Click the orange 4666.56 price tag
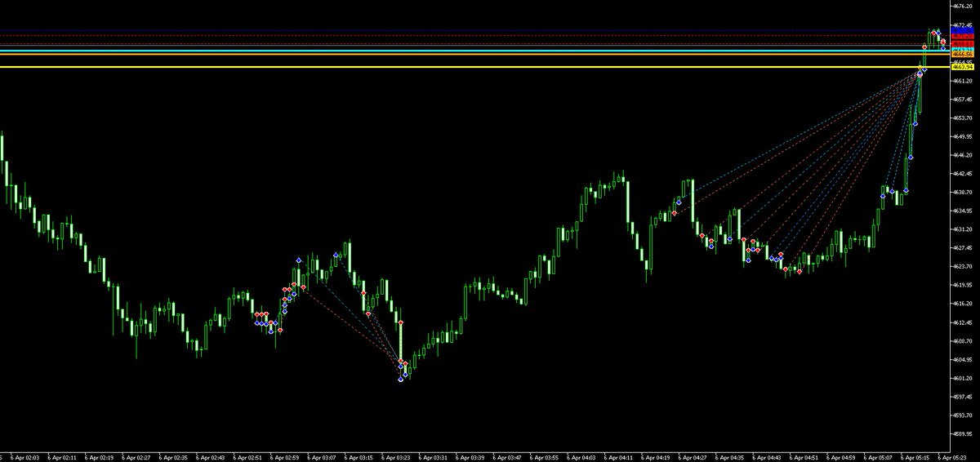This screenshot has height=462, width=980. click(x=962, y=55)
